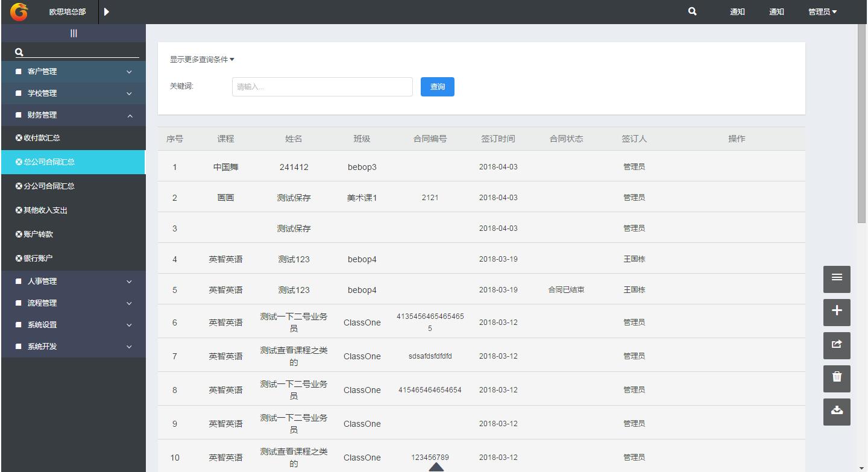Viewport: 868px width, 472px height.
Task: Click the 关键词 keyword input field
Action: [322, 87]
